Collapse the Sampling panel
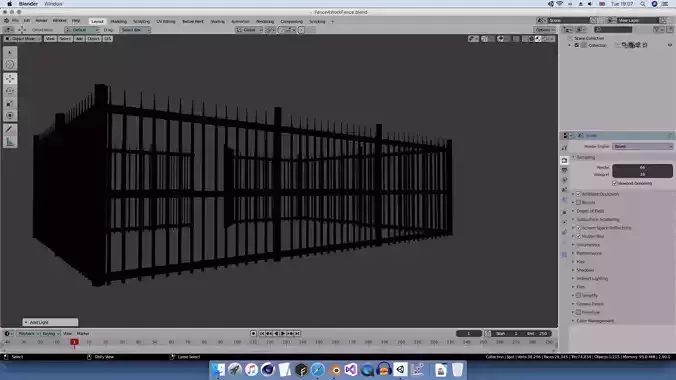This screenshot has height=380, width=676. pyautogui.click(x=585, y=157)
